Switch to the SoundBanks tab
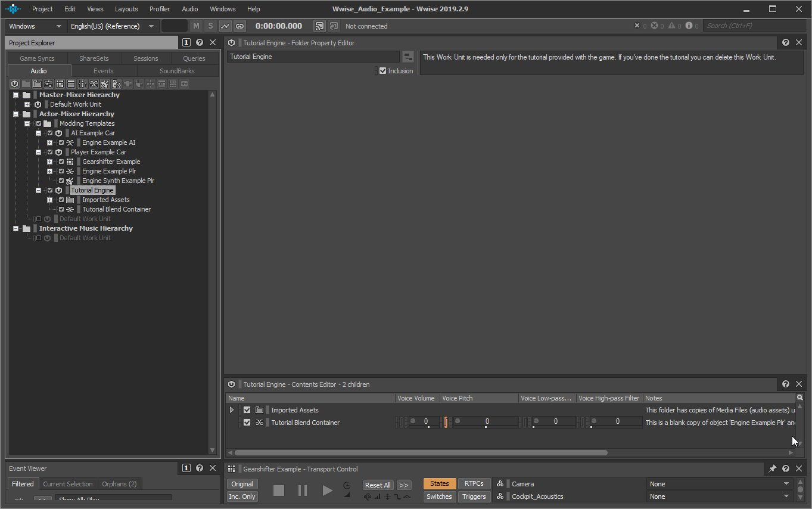This screenshot has height=509, width=812. [x=177, y=70]
